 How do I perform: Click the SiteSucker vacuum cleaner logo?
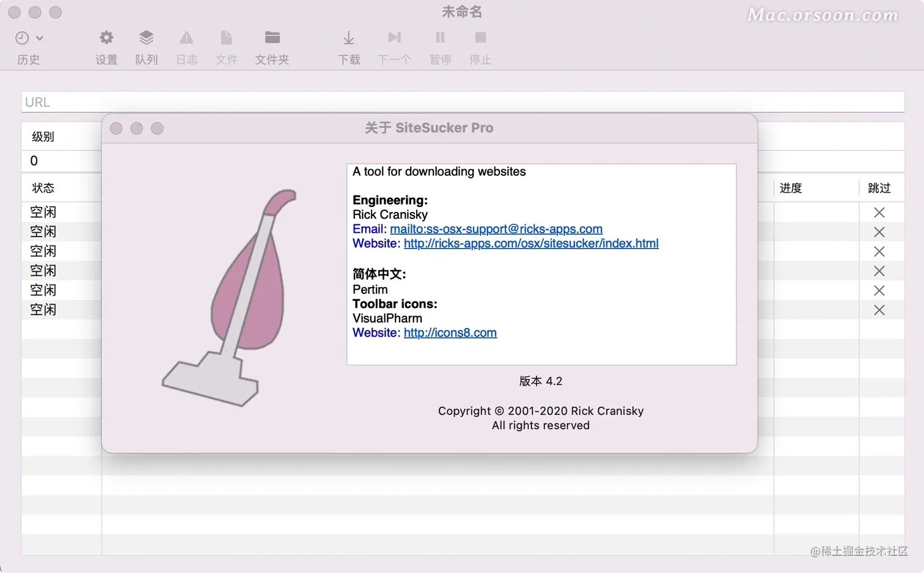point(229,297)
